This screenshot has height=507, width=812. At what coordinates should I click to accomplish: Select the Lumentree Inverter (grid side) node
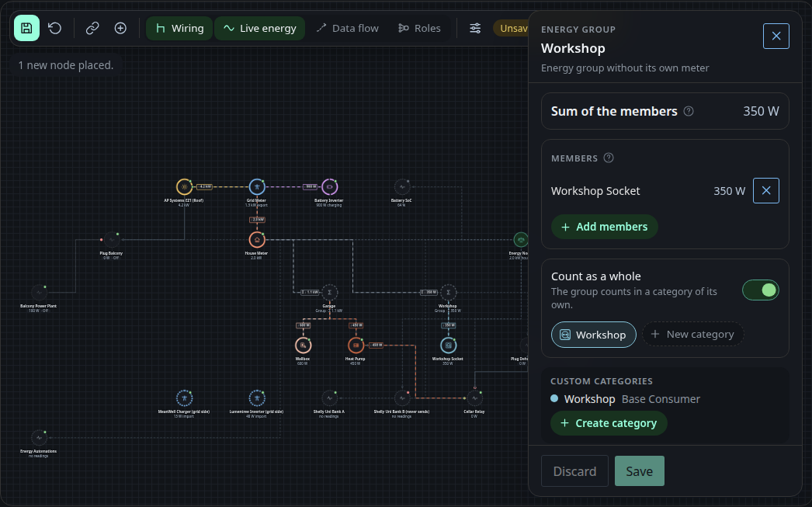(x=257, y=398)
